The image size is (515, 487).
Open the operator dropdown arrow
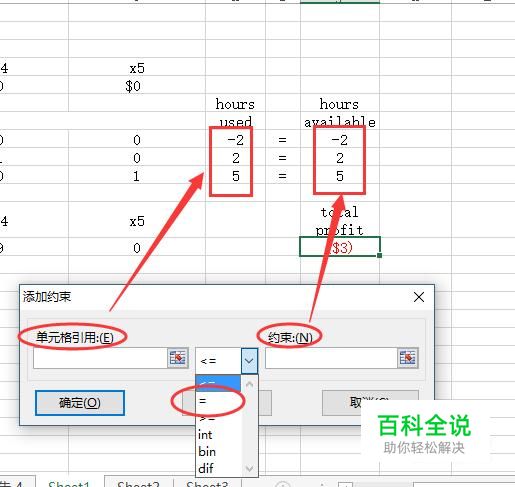click(249, 360)
